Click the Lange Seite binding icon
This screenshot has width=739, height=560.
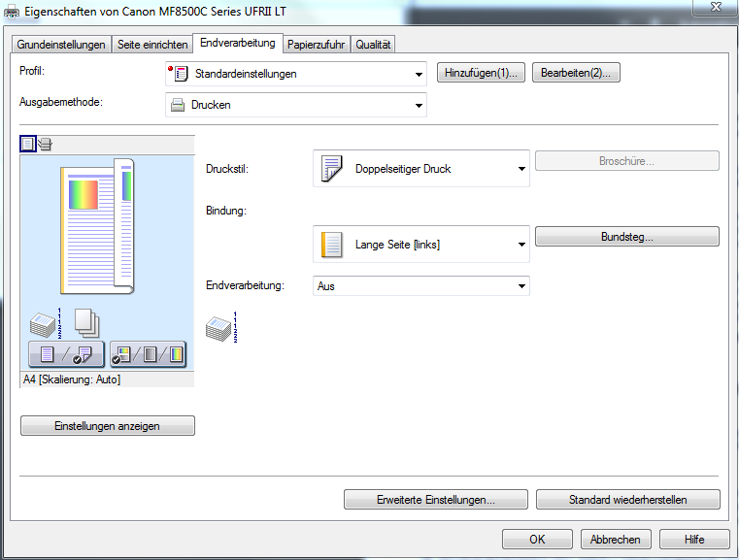(332, 245)
